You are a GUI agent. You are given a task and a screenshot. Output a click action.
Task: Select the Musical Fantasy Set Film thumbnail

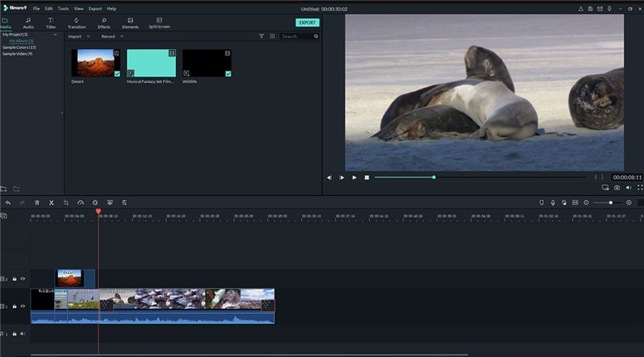[x=151, y=63]
